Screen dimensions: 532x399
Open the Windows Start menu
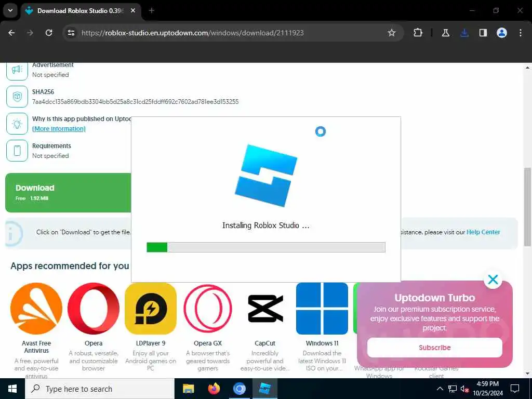coord(12,389)
